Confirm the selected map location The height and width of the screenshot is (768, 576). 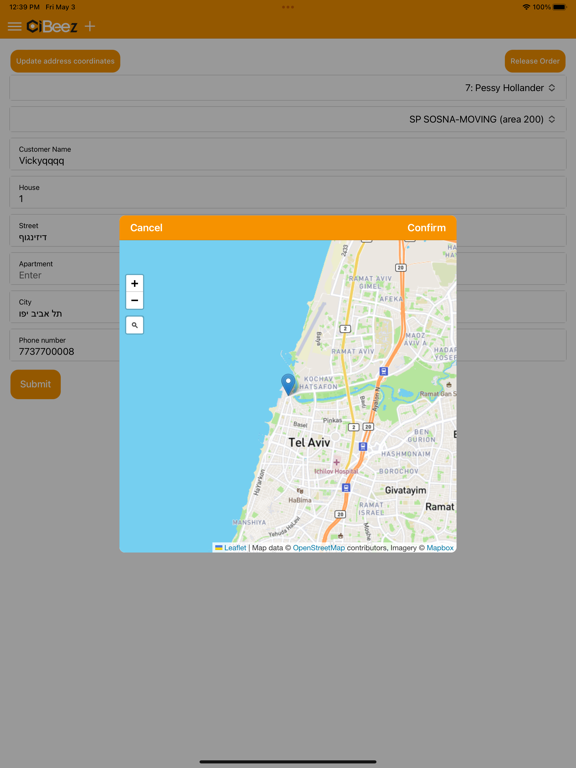[427, 228]
